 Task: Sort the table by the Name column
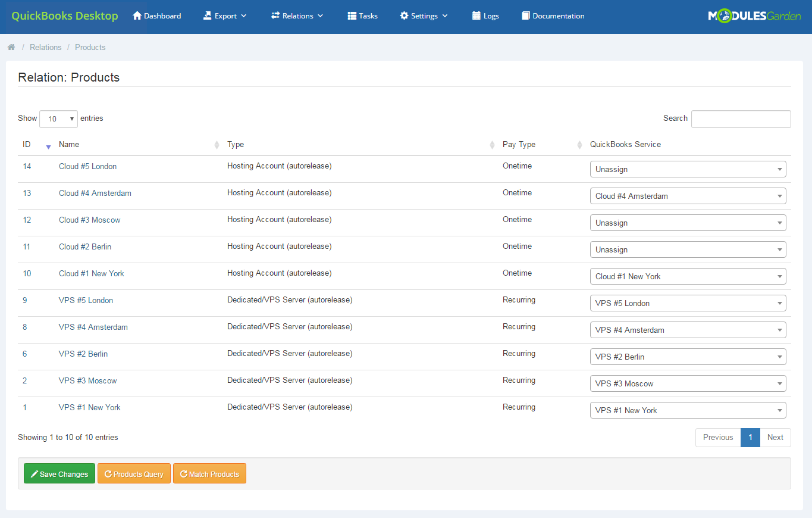68,144
